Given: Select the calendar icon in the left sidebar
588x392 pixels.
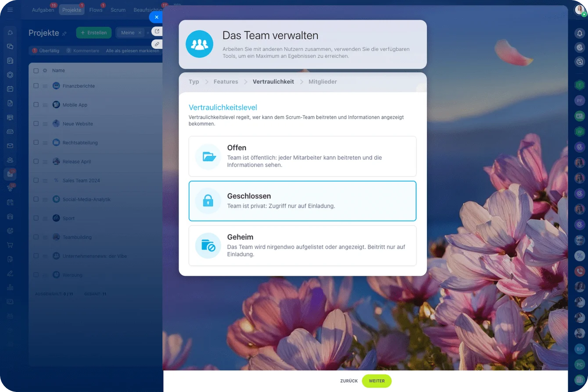Looking at the screenshot, I should click(x=10, y=89).
